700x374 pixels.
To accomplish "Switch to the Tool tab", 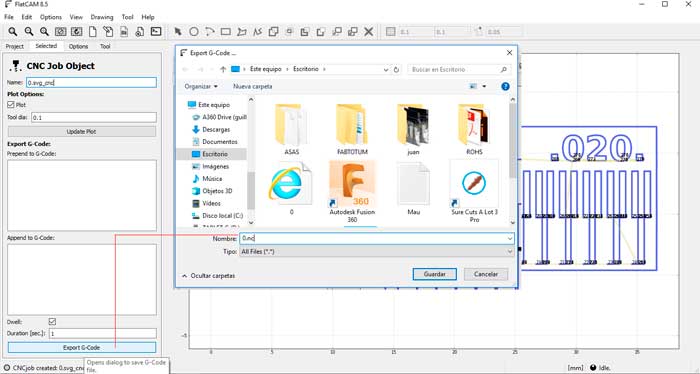I will coord(105,46).
